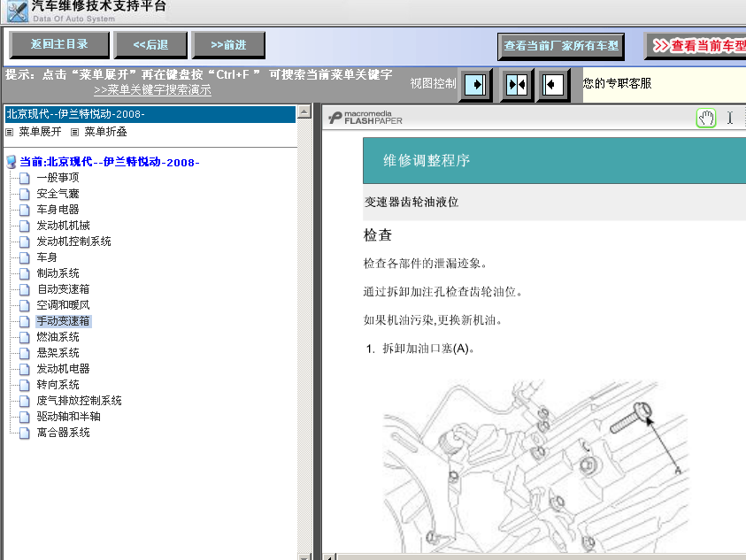This screenshot has height=560, width=746.
Task: Open the 安全气囊 tree item
Action: [58, 194]
